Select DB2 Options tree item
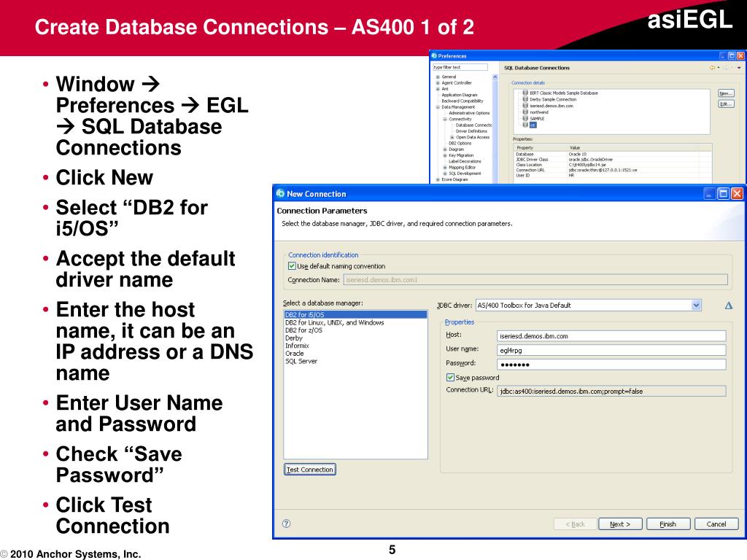Image resolution: width=747 pixels, height=560 pixels. 460,143
